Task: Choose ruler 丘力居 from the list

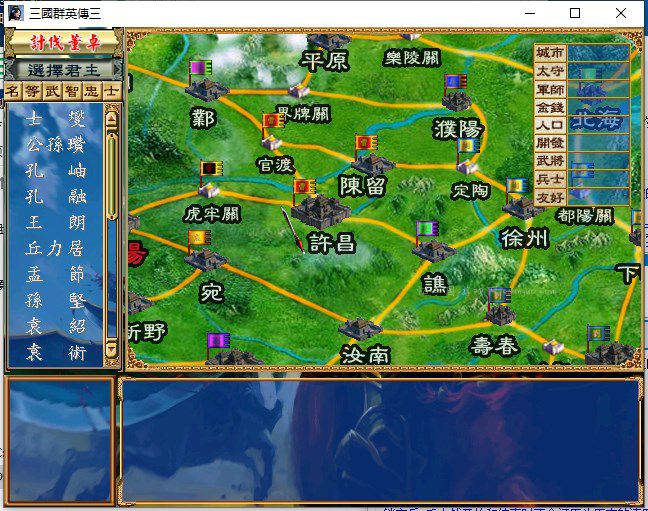Action: (55, 248)
